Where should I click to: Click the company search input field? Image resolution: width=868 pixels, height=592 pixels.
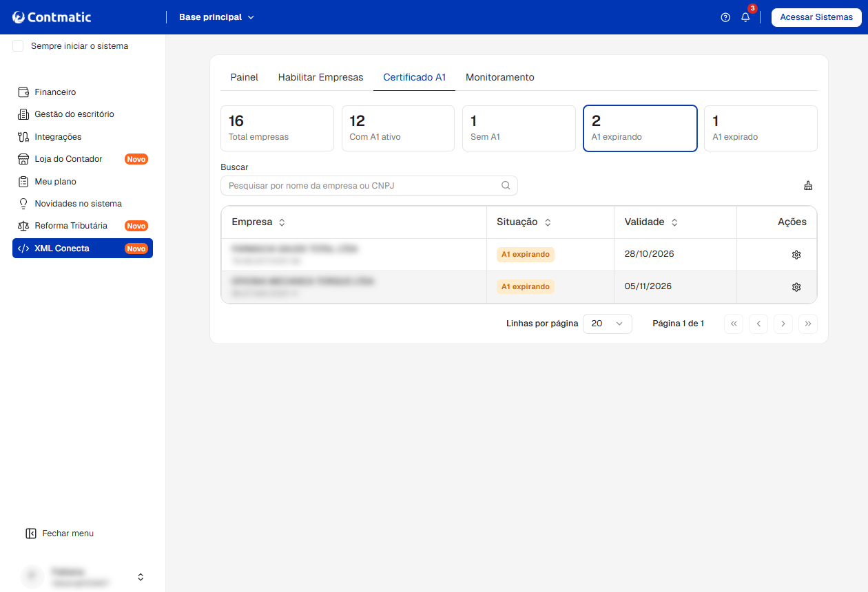[369, 185]
